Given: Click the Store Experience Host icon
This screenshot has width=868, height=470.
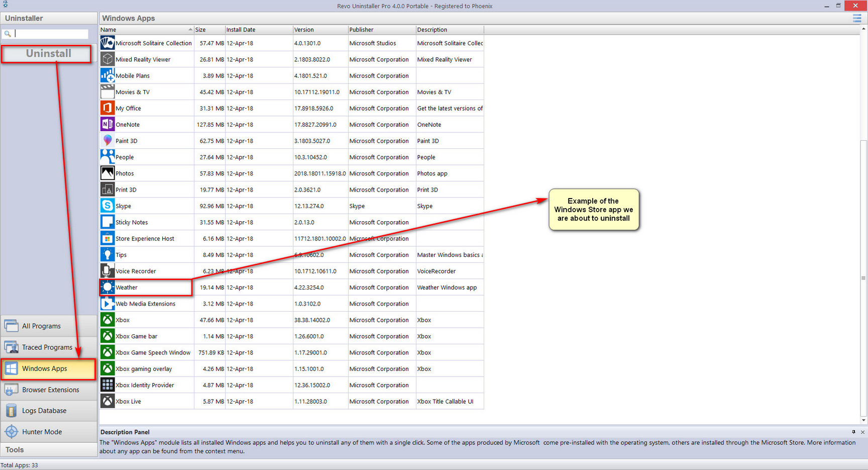Looking at the screenshot, I should click(107, 238).
